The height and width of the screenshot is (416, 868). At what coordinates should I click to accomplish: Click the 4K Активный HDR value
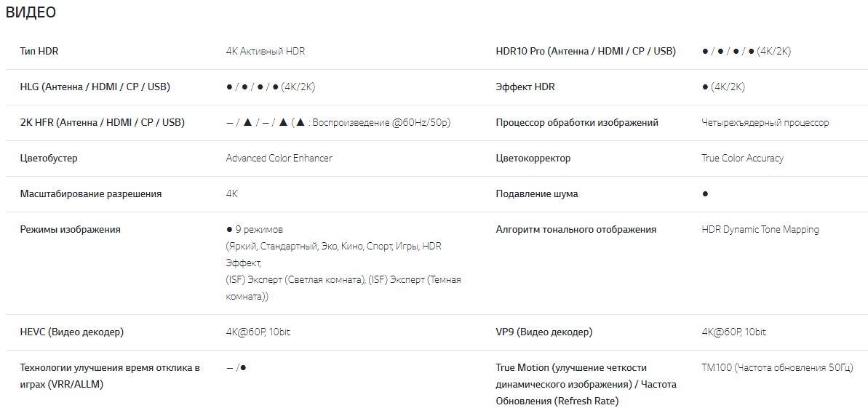pyautogui.click(x=266, y=52)
